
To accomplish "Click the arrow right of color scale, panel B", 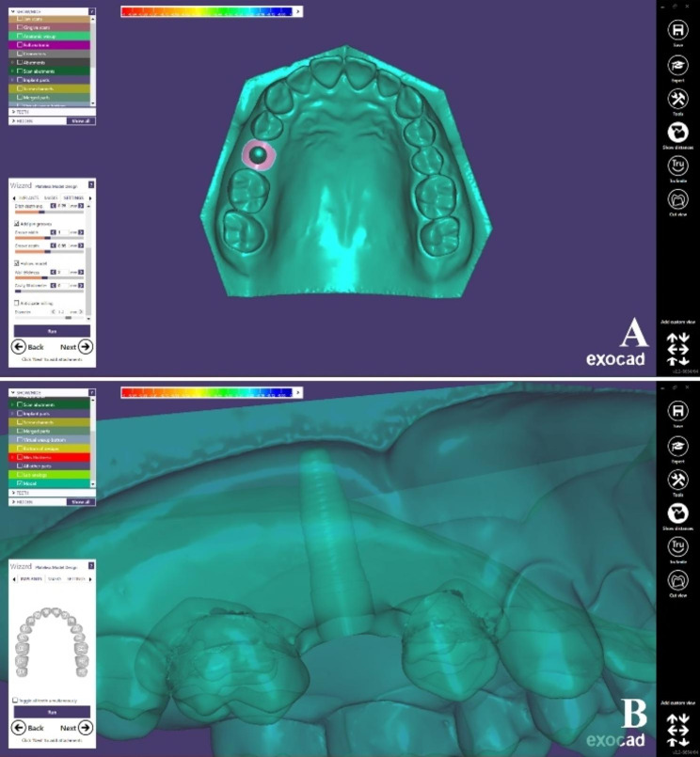I will click(x=297, y=392).
